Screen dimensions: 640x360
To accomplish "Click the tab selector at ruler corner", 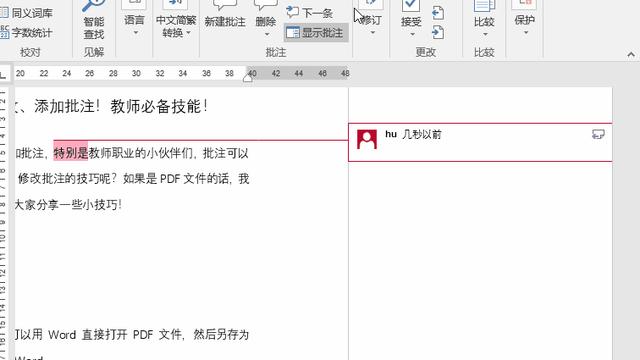I will tap(4, 74).
